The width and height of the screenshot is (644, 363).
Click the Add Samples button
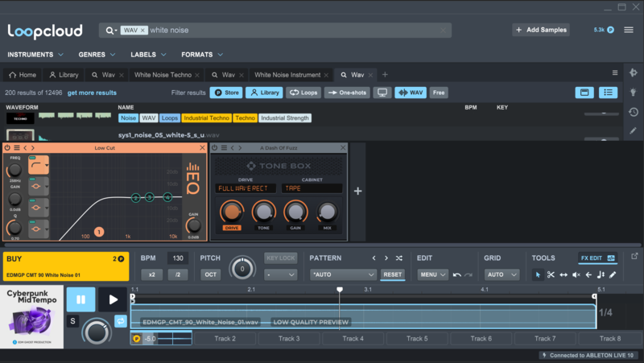point(542,30)
